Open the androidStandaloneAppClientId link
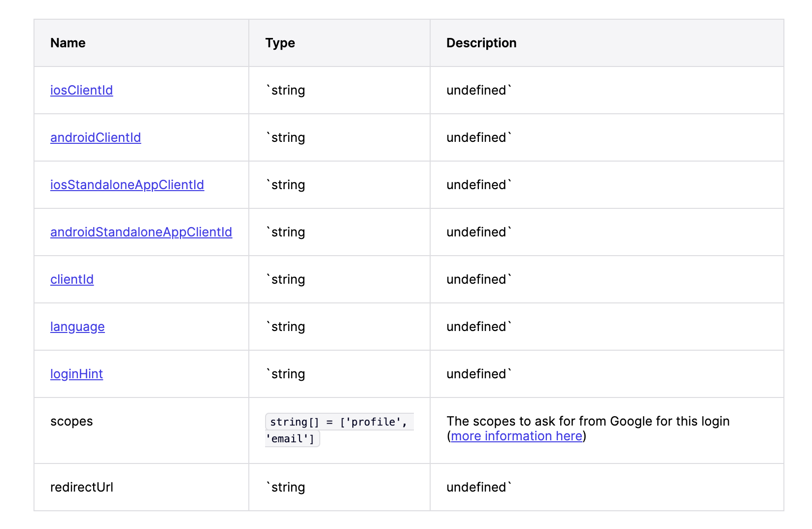812x529 pixels. [141, 232]
